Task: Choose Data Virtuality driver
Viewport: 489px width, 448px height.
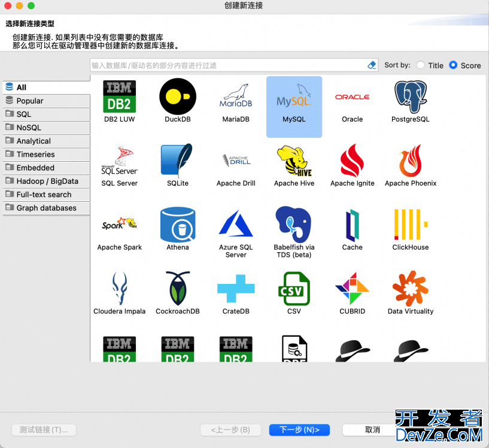Action: point(411,288)
